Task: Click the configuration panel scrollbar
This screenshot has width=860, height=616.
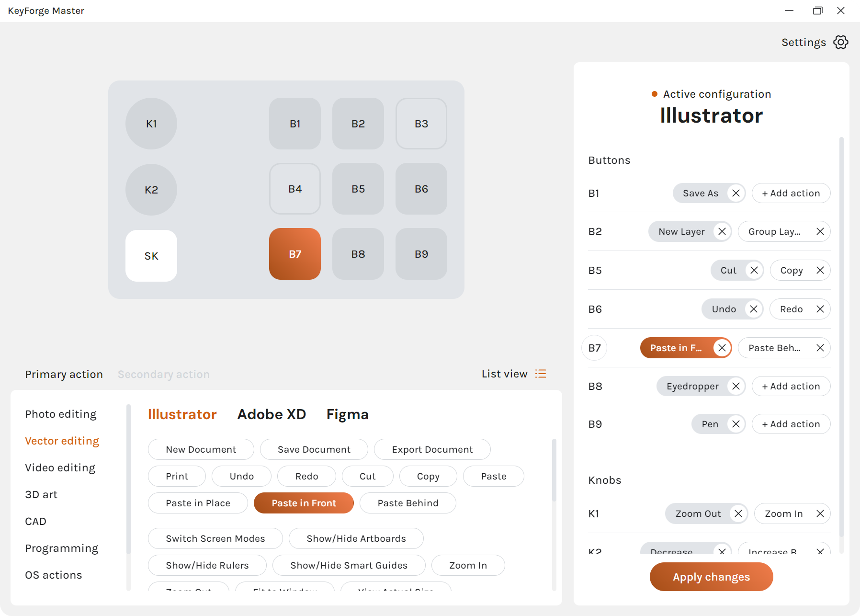Action: 841,336
